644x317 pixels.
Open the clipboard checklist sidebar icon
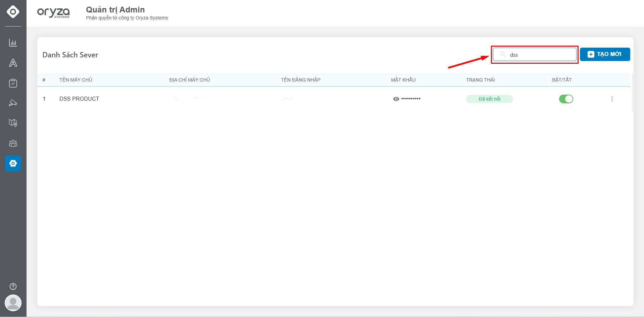[13, 83]
